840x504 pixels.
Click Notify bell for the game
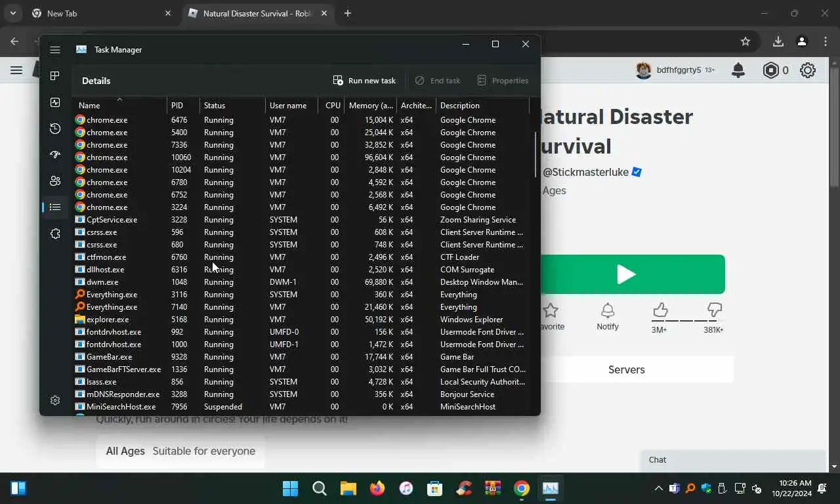pos(608,316)
